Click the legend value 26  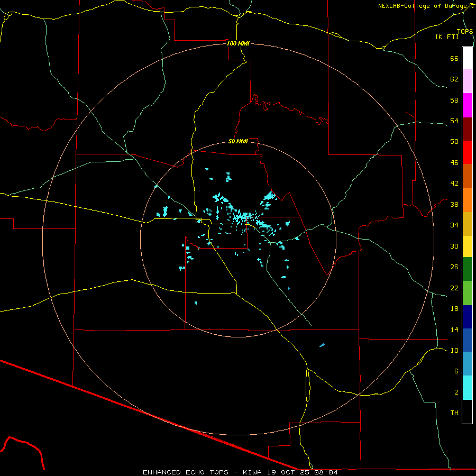tap(454, 267)
